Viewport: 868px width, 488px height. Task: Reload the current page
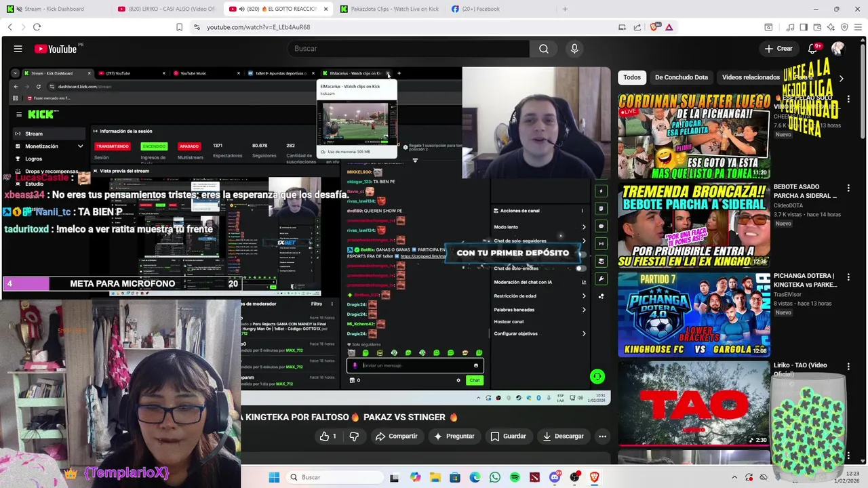click(x=37, y=27)
